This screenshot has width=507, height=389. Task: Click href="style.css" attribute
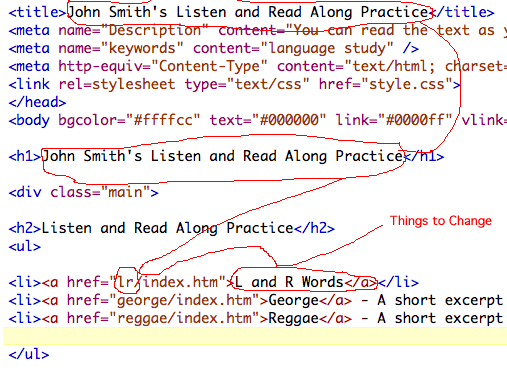tap(386, 85)
